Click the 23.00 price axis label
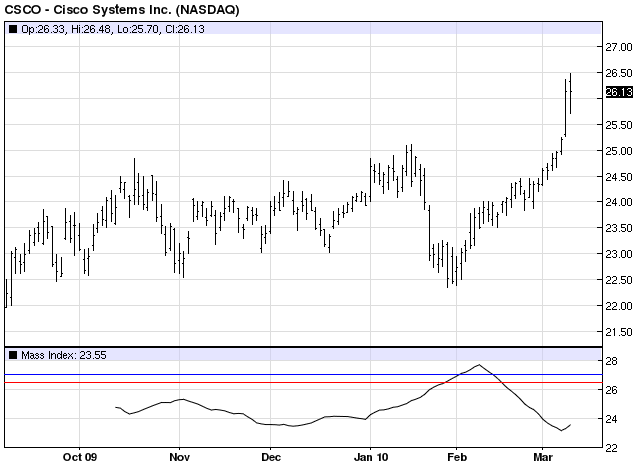The width and height of the screenshot is (635, 465). tap(619, 254)
